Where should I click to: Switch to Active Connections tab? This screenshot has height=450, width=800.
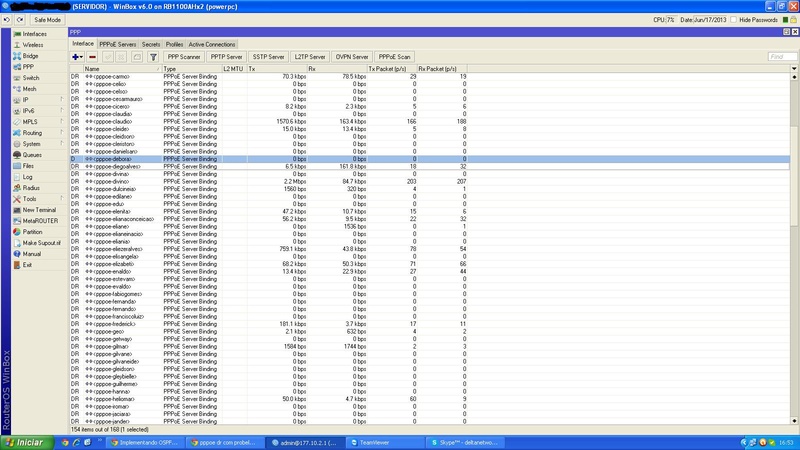(x=212, y=44)
